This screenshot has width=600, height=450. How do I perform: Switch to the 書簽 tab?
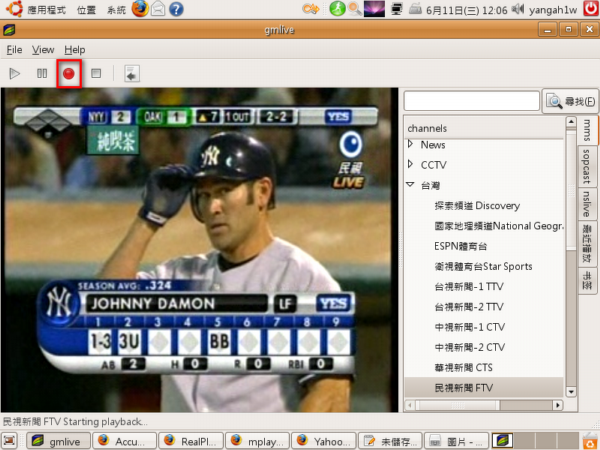pos(587,281)
